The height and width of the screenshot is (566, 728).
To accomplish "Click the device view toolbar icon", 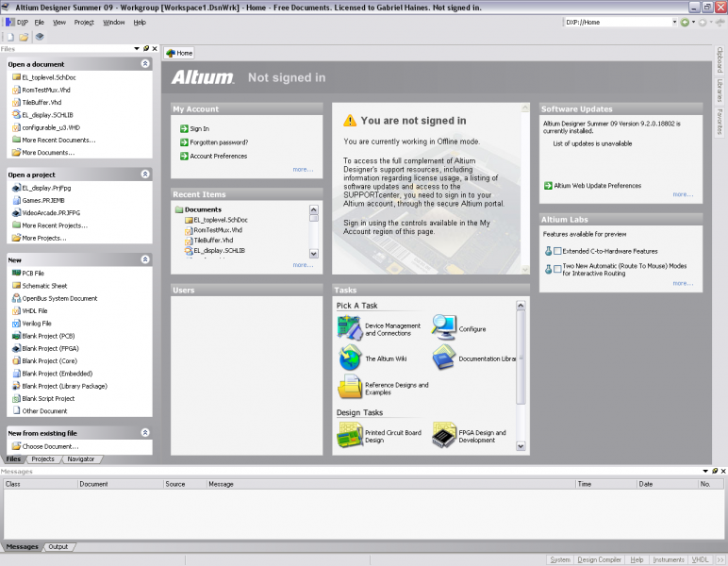I will click(x=40, y=36).
